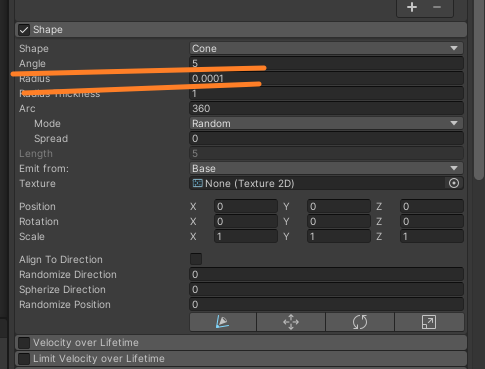Select the shape position move tool

[x=291, y=322]
